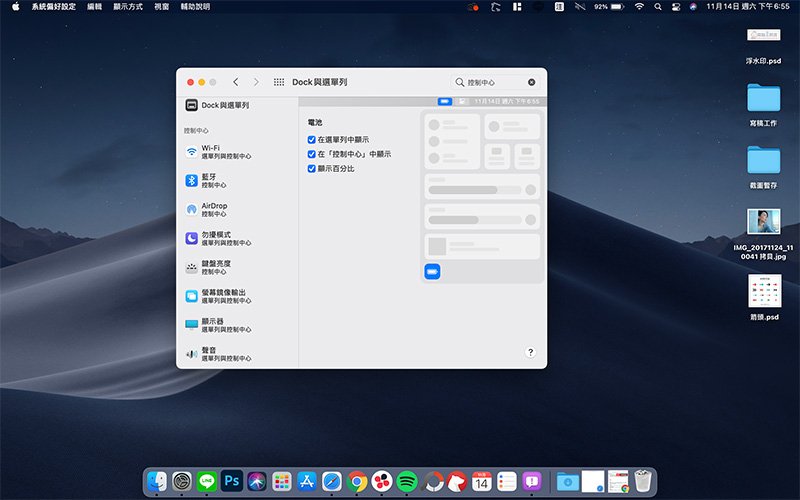
Task: Clear the search field text
Action: coord(531,82)
